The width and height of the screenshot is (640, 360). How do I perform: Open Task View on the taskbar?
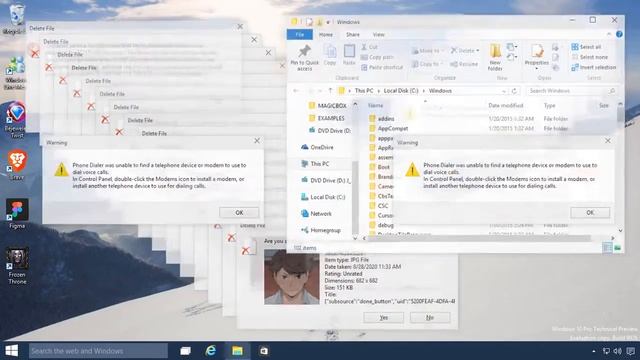(185, 351)
